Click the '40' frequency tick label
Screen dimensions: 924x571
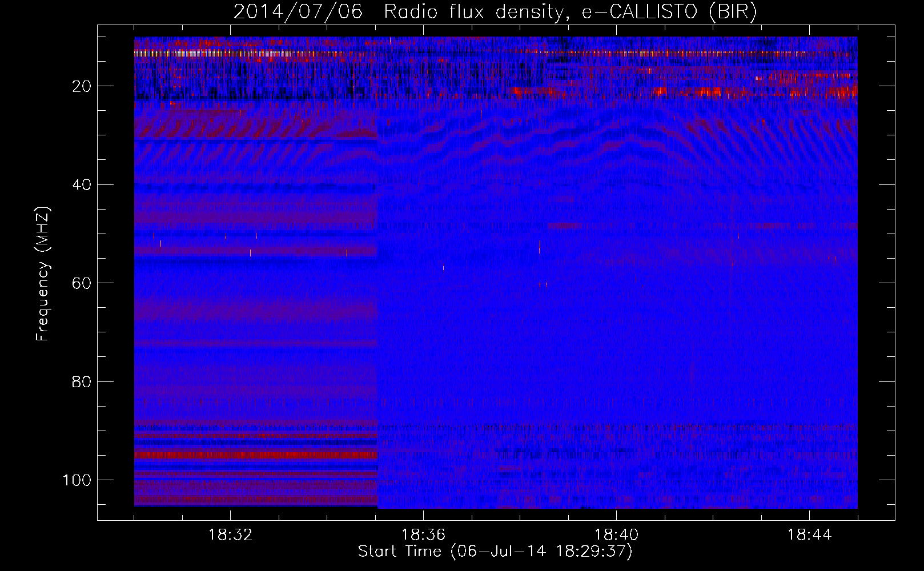(x=82, y=185)
